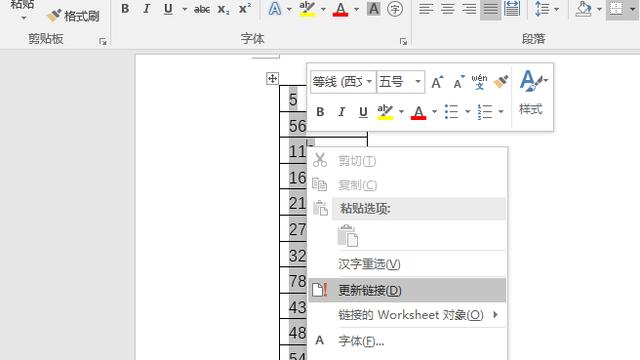Click the Distributed alignment icon
Image resolution: width=640 pixels, height=360 pixels.
512,9
